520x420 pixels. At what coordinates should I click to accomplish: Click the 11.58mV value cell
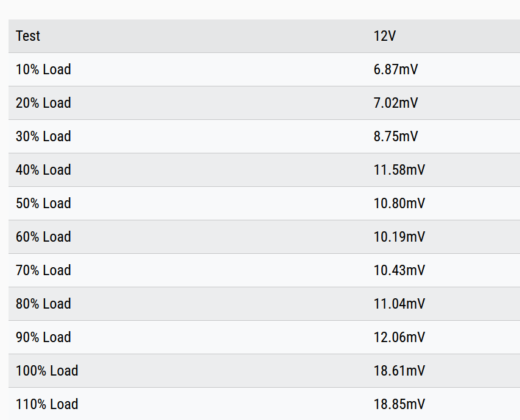coord(399,170)
